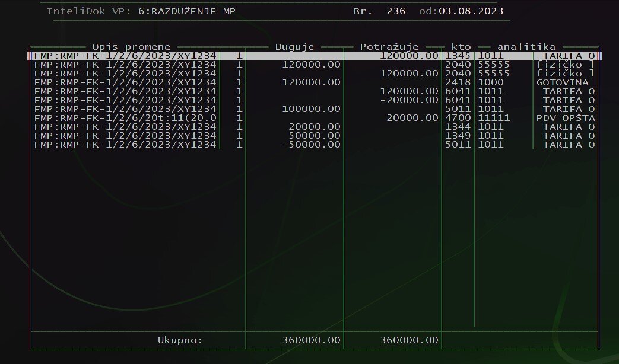Click the Opis promene column header
This screenshot has width=619, height=364.
point(131,47)
